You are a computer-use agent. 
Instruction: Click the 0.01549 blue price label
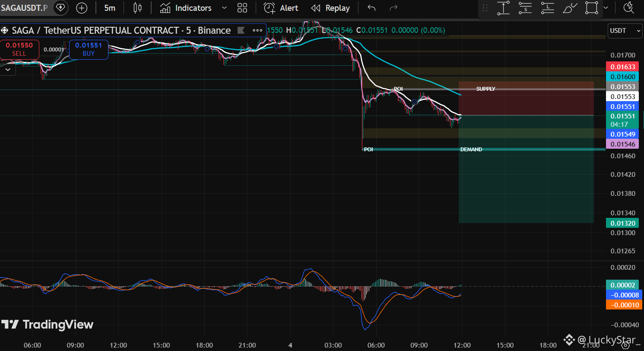(623, 134)
